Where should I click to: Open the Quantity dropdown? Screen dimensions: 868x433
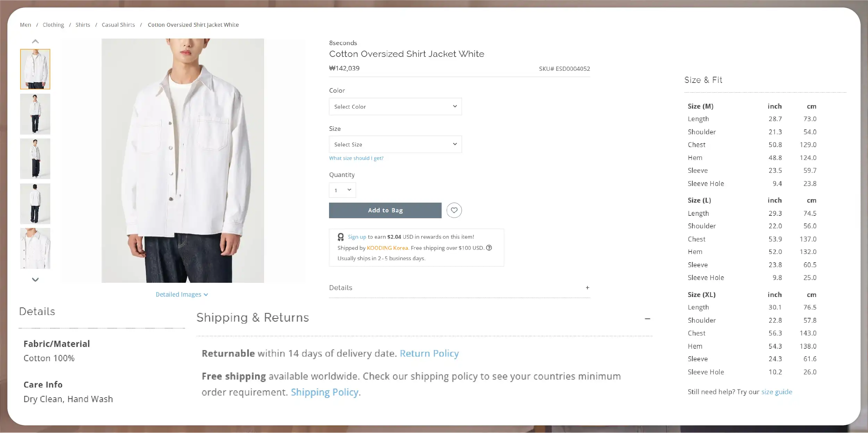(342, 190)
